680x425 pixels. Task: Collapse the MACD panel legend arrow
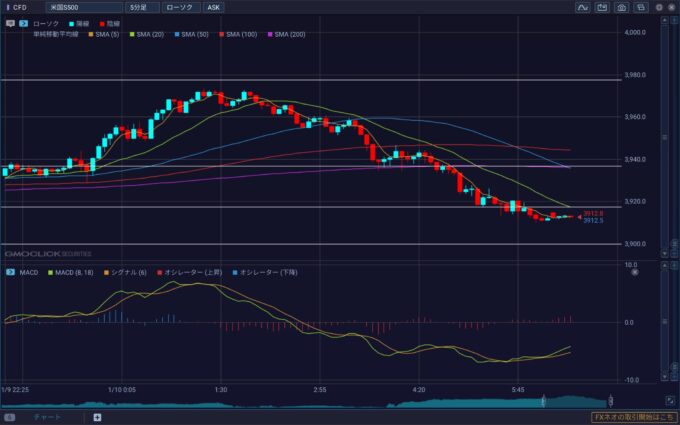[x=10, y=271]
